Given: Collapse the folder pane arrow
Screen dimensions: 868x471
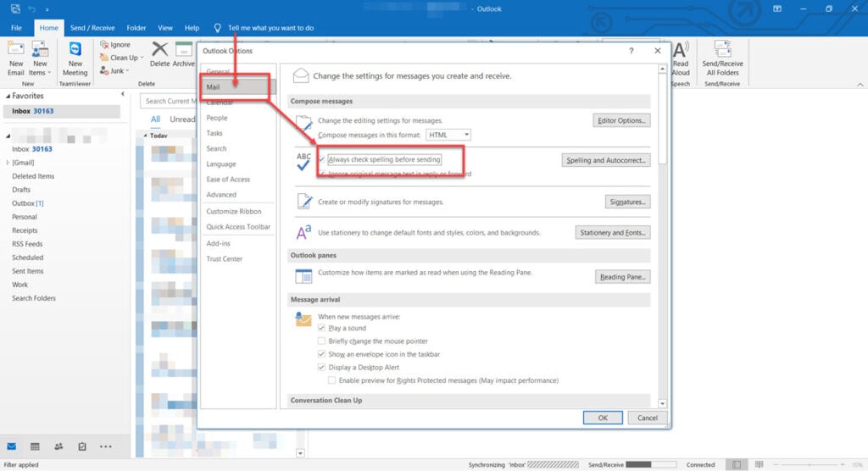Looking at the screenshot, I should click(123, 95).
